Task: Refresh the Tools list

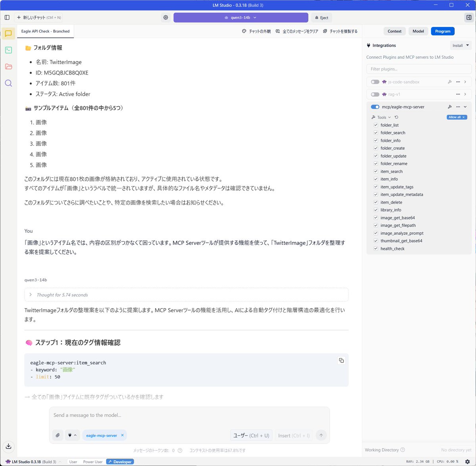Action: [x=396, y=117]
